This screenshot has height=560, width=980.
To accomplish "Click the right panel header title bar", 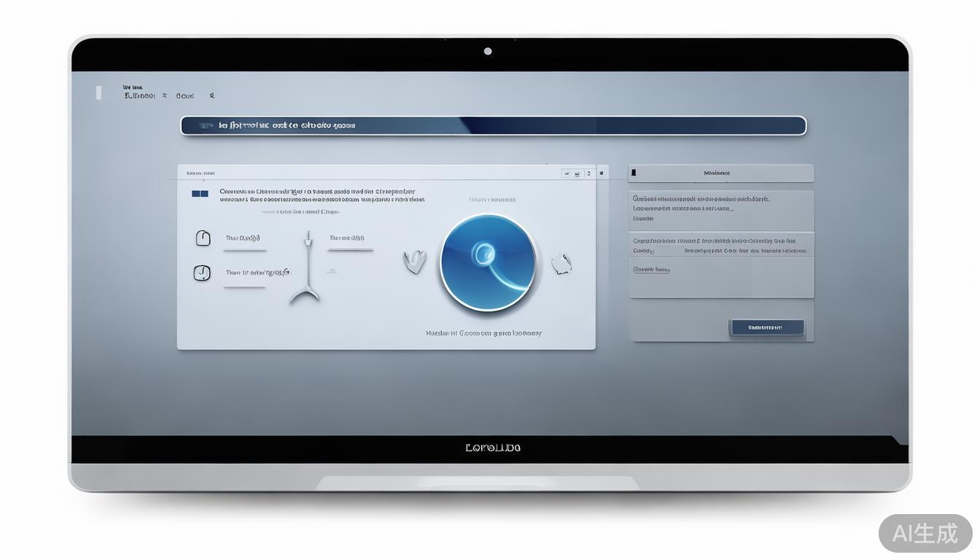I will click(x=720, y=174).
